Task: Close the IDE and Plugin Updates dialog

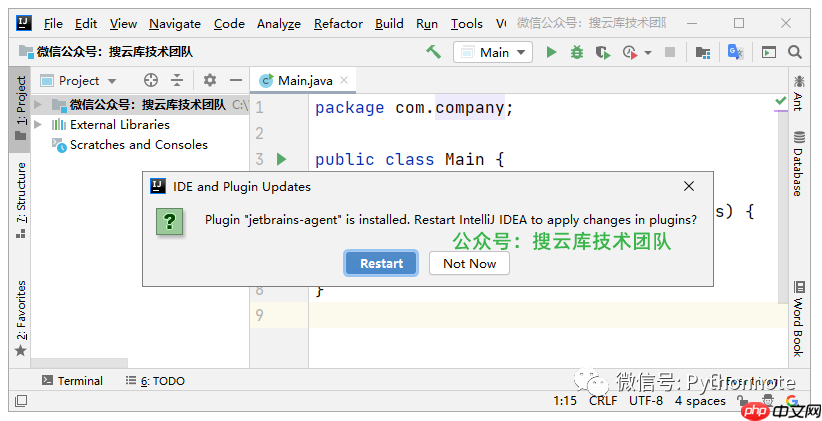Action: point(689,186)
